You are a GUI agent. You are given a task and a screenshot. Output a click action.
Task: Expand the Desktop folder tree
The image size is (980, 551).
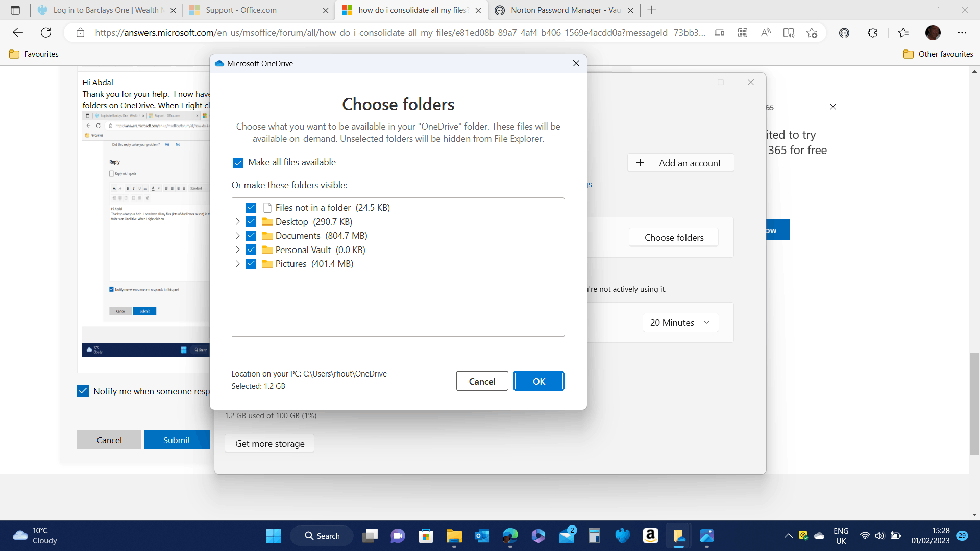[x=238, y=222]
